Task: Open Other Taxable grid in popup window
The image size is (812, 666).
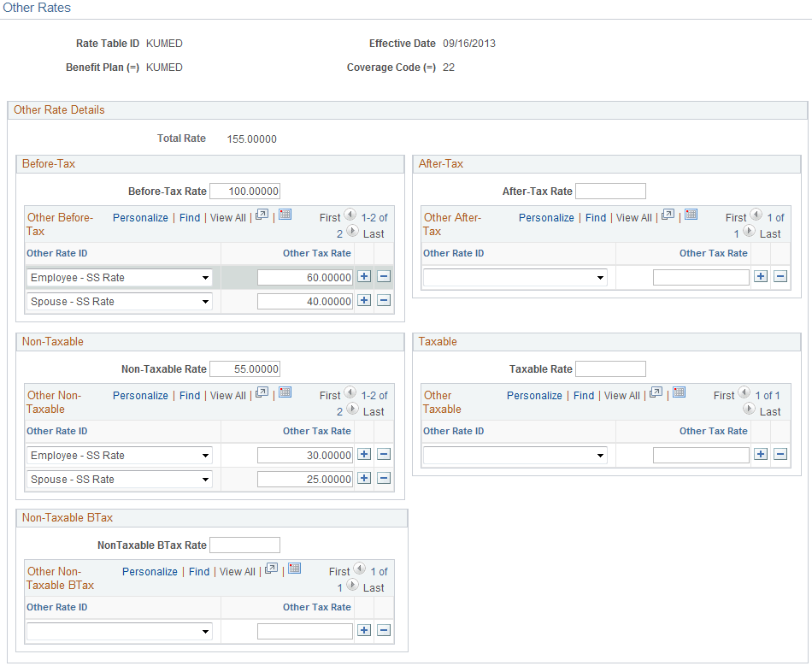Action: [x=656, y=392]
